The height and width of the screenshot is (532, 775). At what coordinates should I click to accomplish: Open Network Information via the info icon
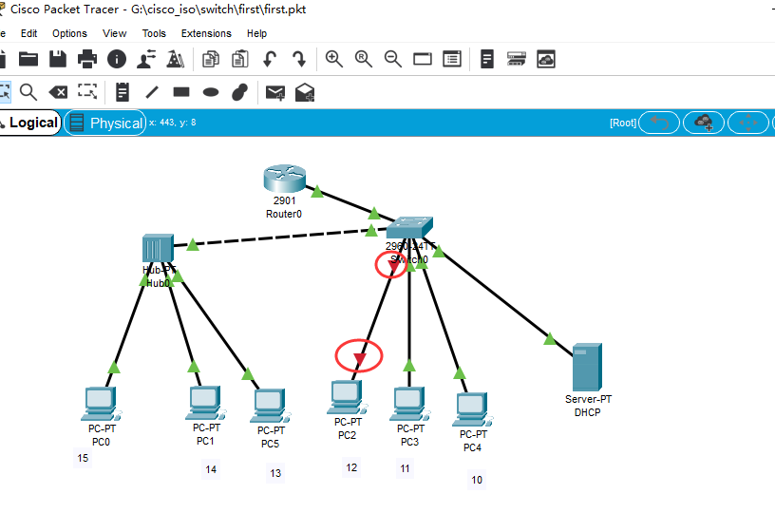point(117,59)
